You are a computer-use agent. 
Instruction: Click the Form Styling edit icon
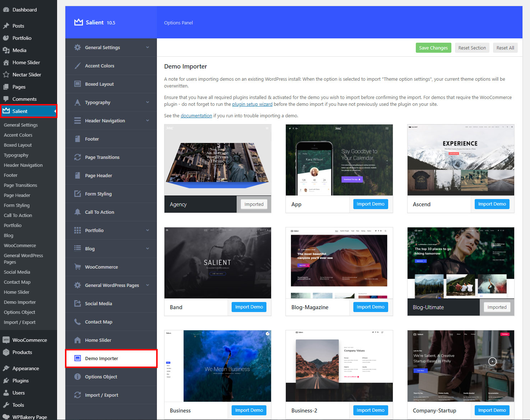point(78,194)
